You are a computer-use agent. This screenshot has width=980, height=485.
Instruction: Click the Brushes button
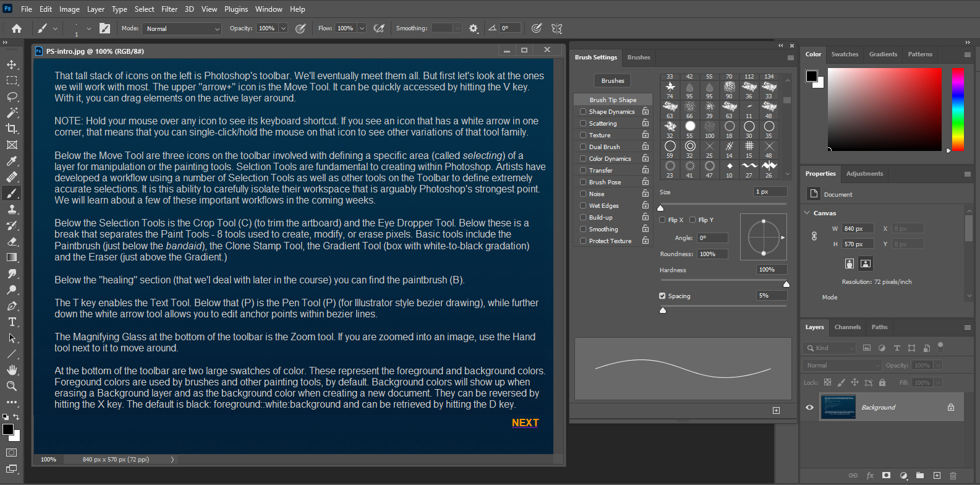click(x=612, y=81)
